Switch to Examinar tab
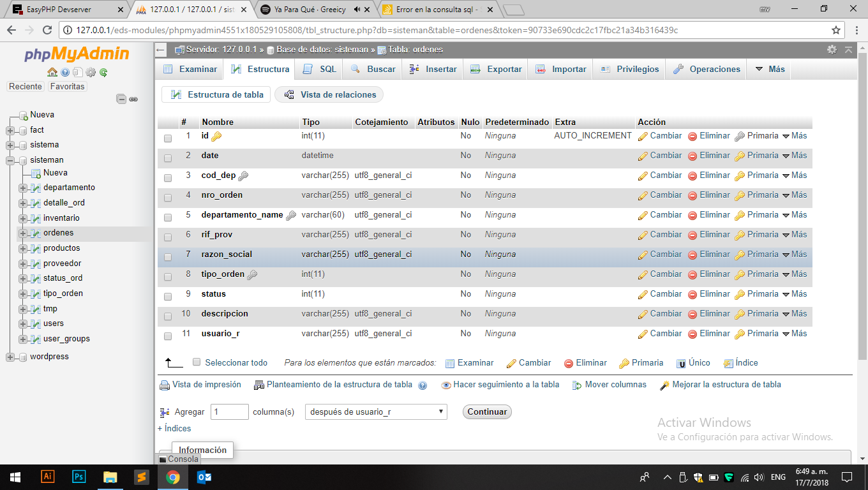This screenshot has width=868, height=490. (190, 69)
